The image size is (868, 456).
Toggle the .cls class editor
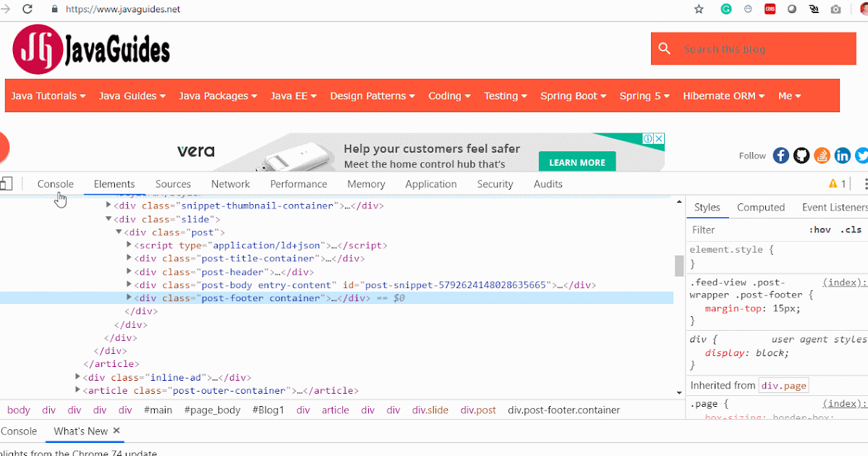pyautogui.click(x=851, y=229)
